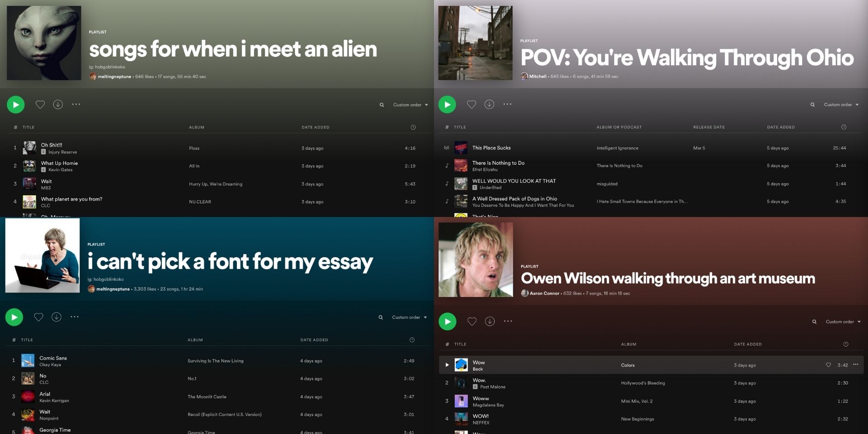Screen dimensions: 868x434
Task: Download the 'i can't pick a font' playlist
Action: pyautogui.click(x=57, y=317)
